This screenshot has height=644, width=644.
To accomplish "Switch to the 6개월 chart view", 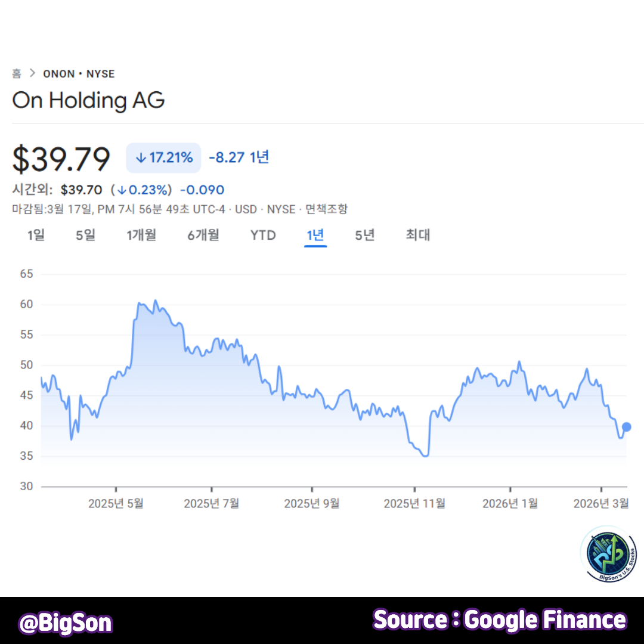I will click(203, 235).
